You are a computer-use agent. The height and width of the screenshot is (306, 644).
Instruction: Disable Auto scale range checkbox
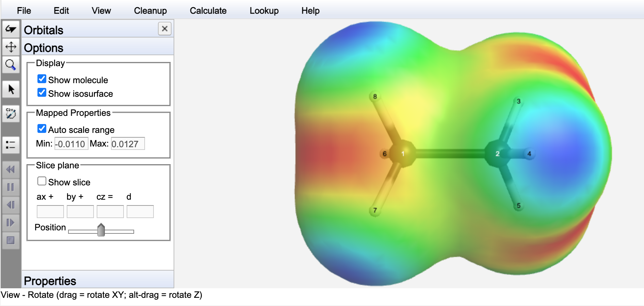pyautogui.click(x=42, y=129)
